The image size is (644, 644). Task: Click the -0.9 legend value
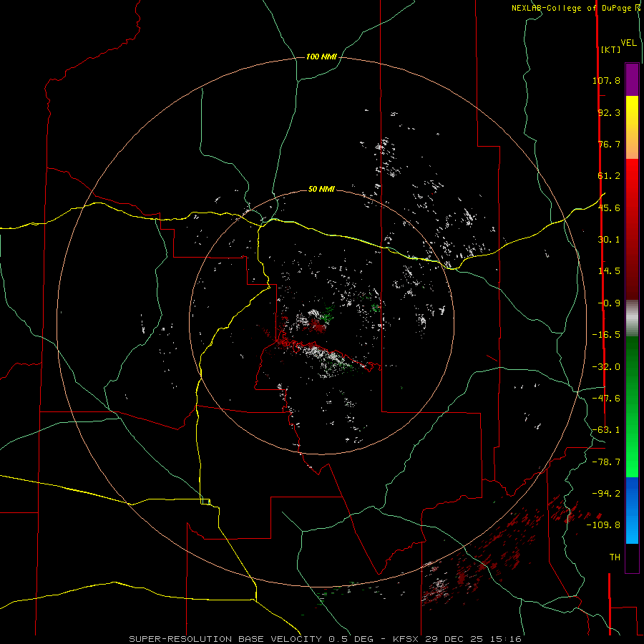click(609, 303)
